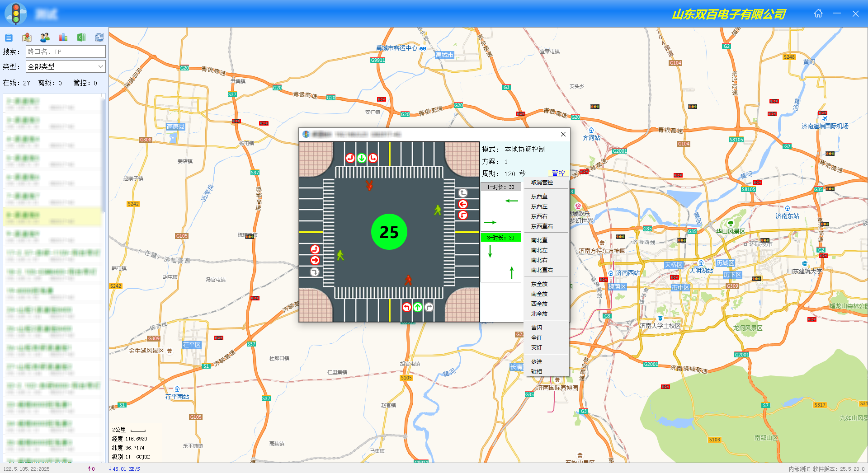Select 南北左 phase menu option
This screenshot has width=868, height=473.
539,250
